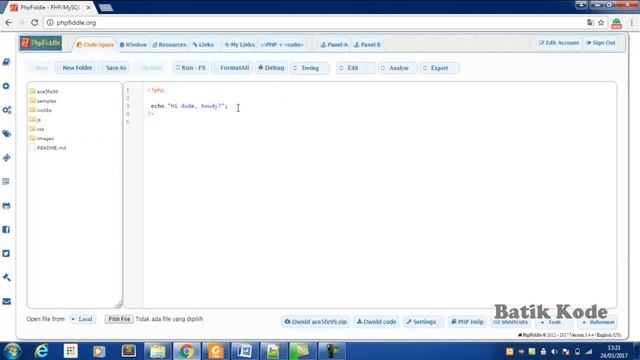This screenshot has width=640, height=360.
Task: Click the Facebook icon in the sidebar
Action: (6, 230)
